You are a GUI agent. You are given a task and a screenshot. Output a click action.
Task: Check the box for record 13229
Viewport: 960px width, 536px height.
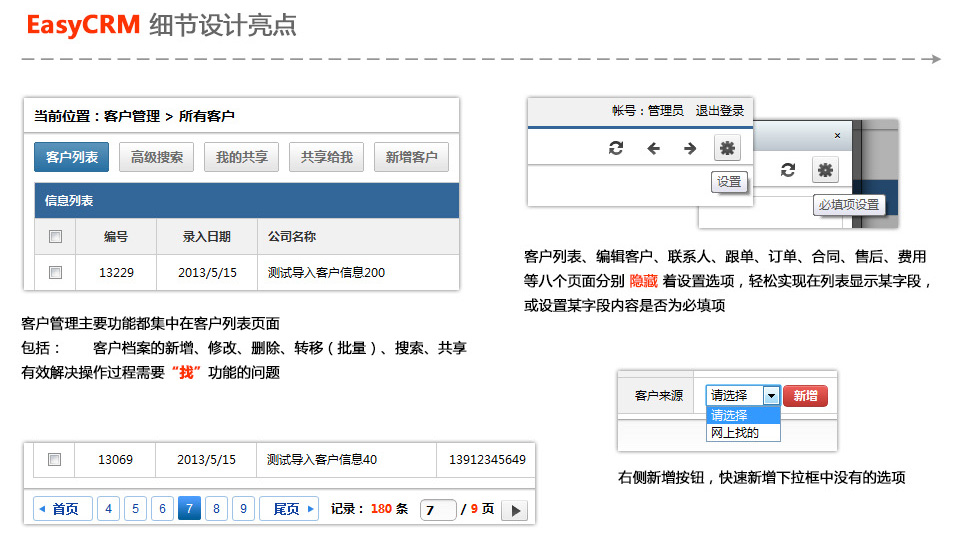(x=56, y=272)
